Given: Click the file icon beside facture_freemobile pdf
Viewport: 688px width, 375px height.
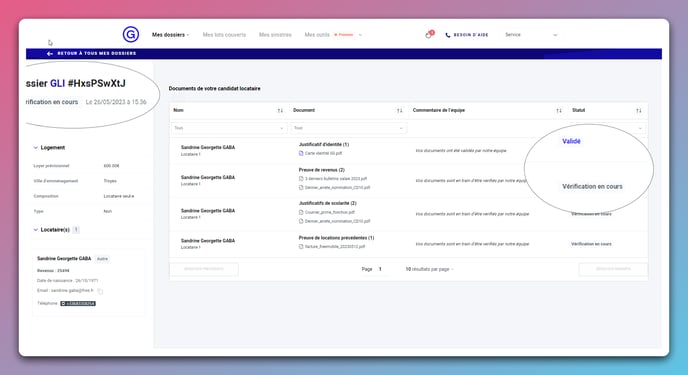Looking at the screenshot, I should click(x=301, y=246).
